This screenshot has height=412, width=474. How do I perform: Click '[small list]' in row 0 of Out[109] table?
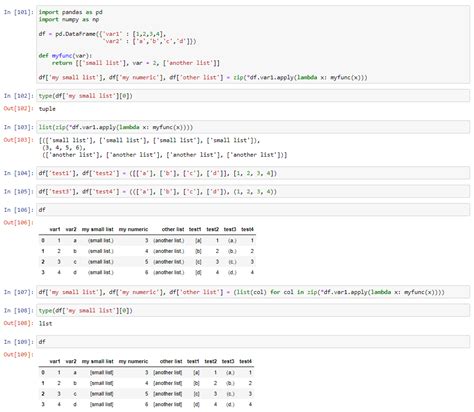pyautogui.click(x=102, y=373)
